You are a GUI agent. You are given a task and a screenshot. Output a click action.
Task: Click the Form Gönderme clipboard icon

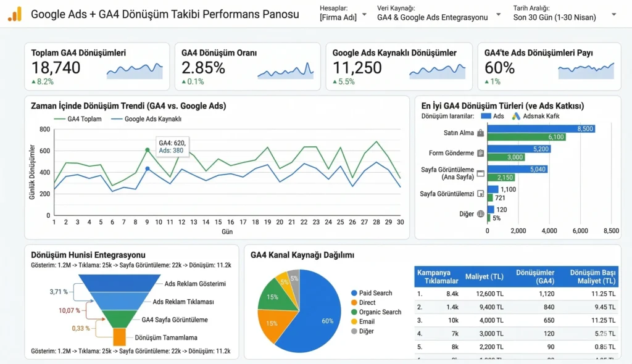click(480, 152)
